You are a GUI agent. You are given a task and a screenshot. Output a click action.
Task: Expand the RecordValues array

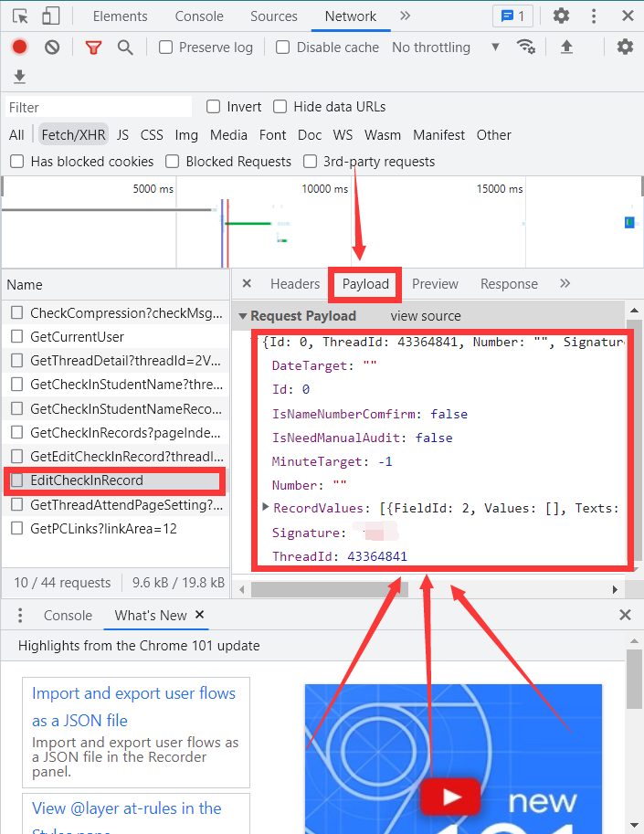point(265,507)
